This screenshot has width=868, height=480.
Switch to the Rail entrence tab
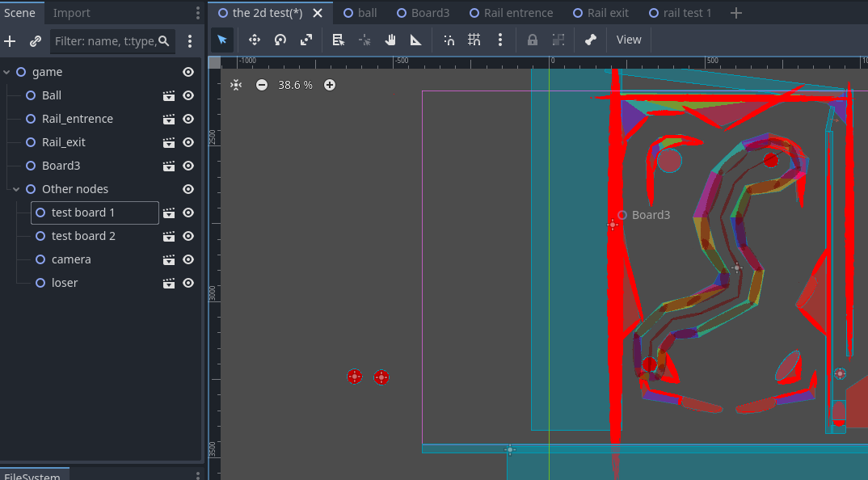(518, 13)
